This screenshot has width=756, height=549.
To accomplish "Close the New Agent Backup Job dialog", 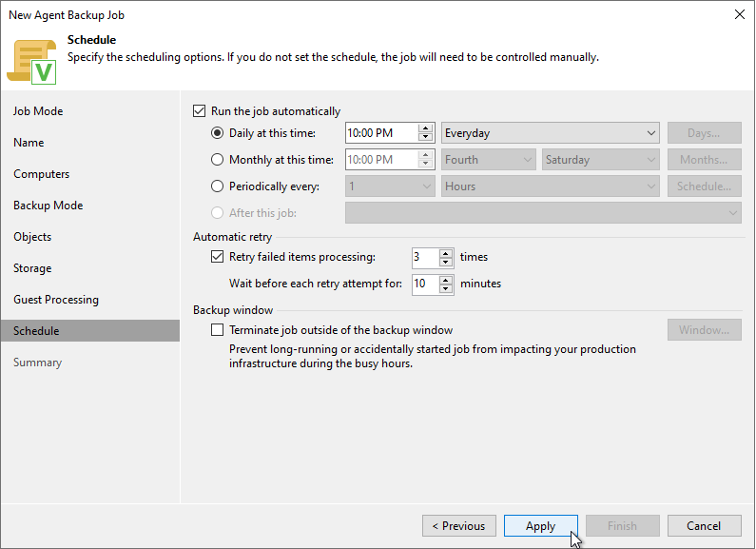I will [x=740, y=14].
